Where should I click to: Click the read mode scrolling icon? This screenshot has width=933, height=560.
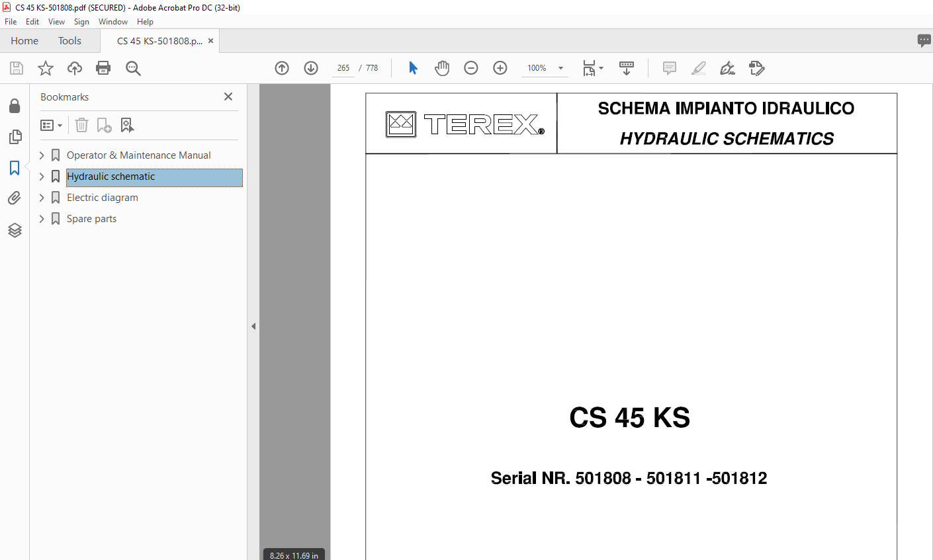627,68
